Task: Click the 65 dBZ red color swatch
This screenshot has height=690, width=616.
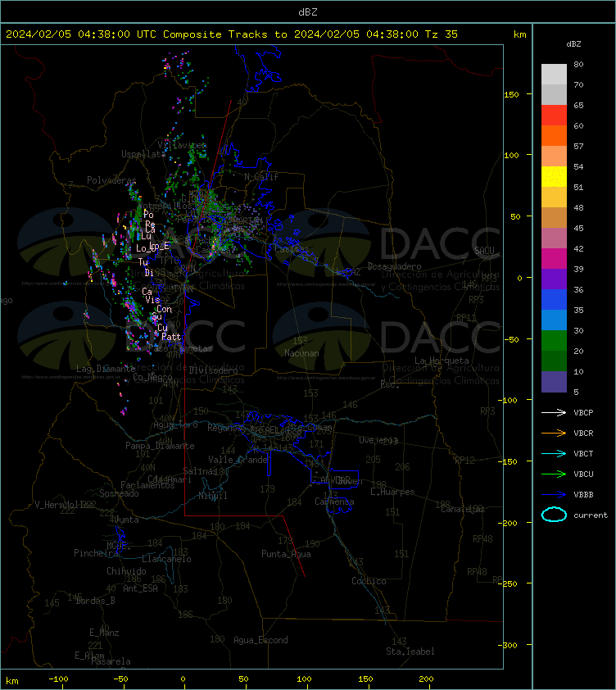Action: pyautogui.click(x=554, y=116)
